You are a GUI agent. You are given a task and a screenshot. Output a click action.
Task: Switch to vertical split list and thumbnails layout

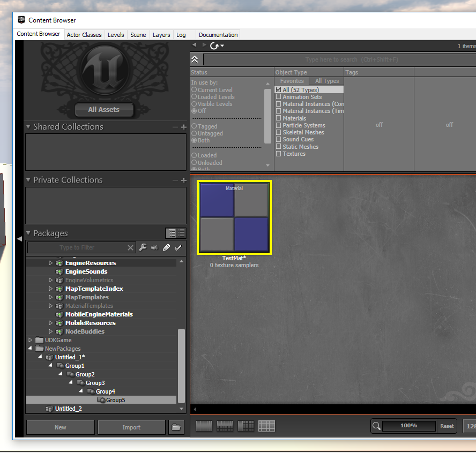[246, 426]
